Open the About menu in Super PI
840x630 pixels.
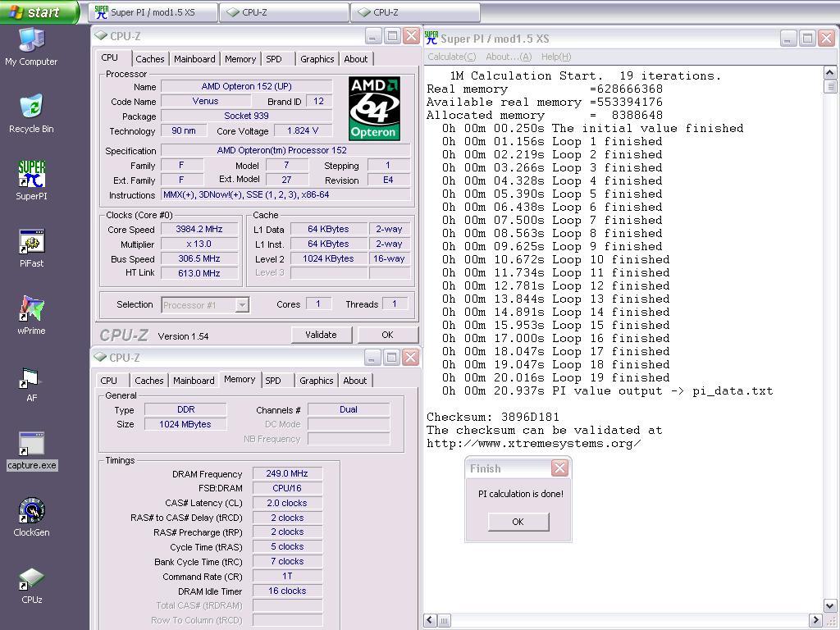tap(509, 57)
